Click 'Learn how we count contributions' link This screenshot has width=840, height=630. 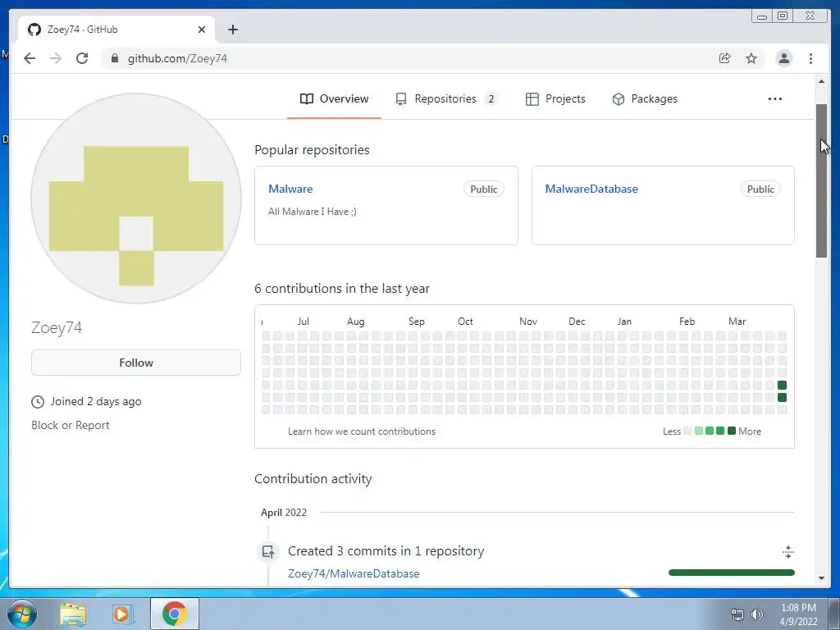point(362,431)
